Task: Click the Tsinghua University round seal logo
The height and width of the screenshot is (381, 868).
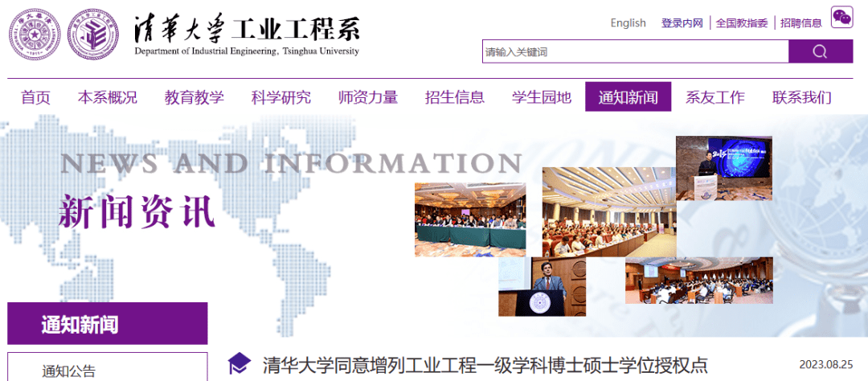Action: click(x=35, y=35)
